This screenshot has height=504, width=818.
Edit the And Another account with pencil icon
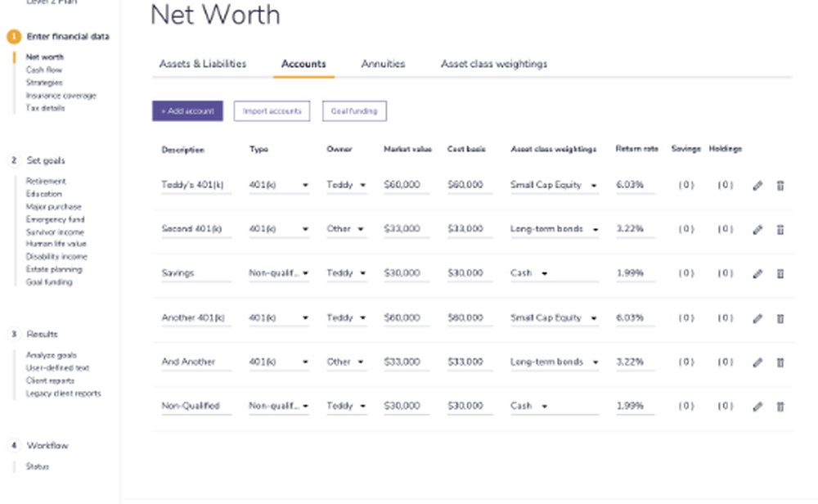click(757, 362)
